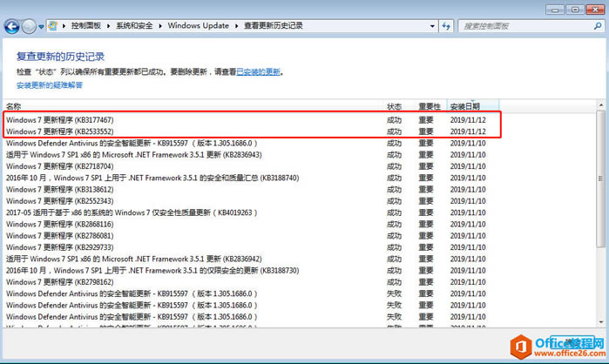
Task: Click the address bar refresh button
Action: (446, 26)
